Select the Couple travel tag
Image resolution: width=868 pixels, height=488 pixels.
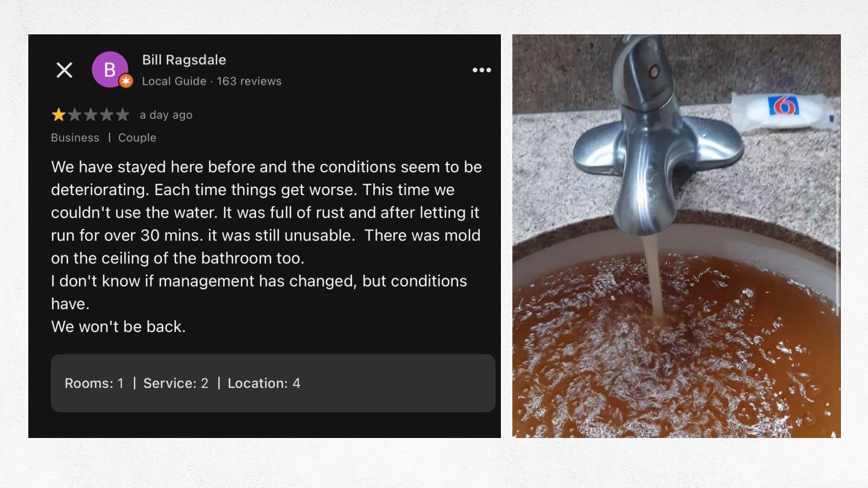[137, 137]
